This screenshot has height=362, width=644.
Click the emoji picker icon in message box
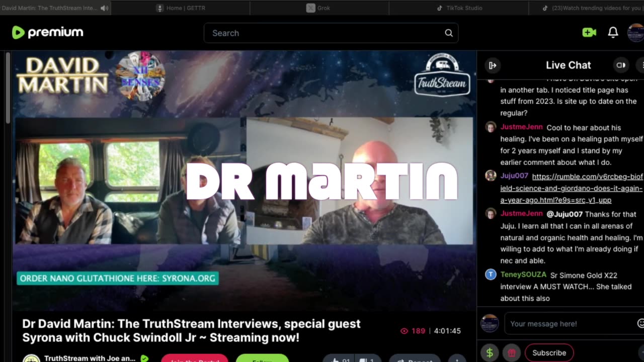point(640,323)
